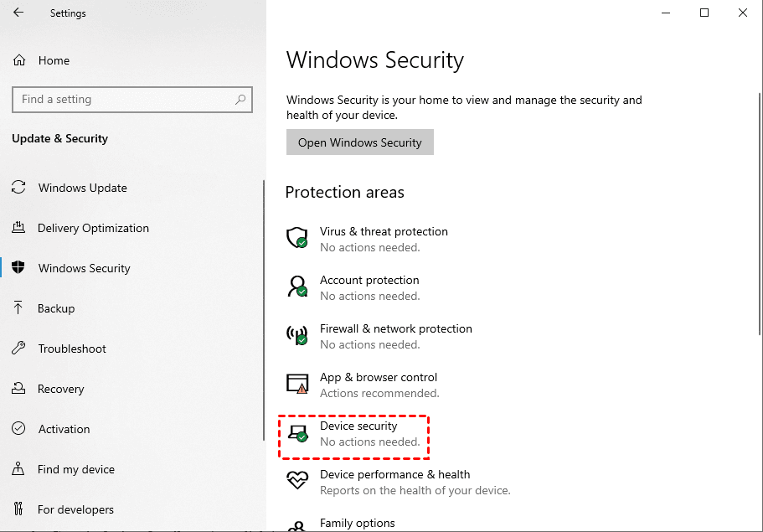
Task: Open For developers settings
Action: coord(75,509)
